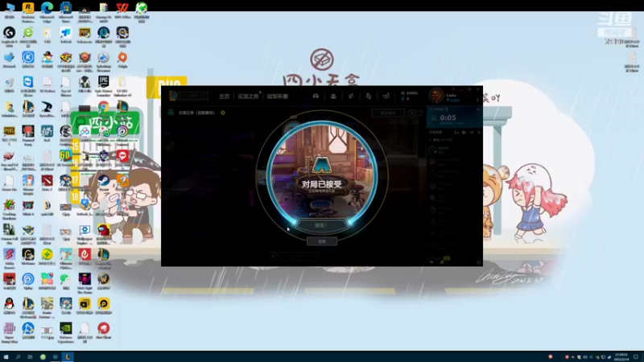Select the Logitech G HUB desktop icon
The height and width of the screenshot is (362, 644).
[9, 36]
